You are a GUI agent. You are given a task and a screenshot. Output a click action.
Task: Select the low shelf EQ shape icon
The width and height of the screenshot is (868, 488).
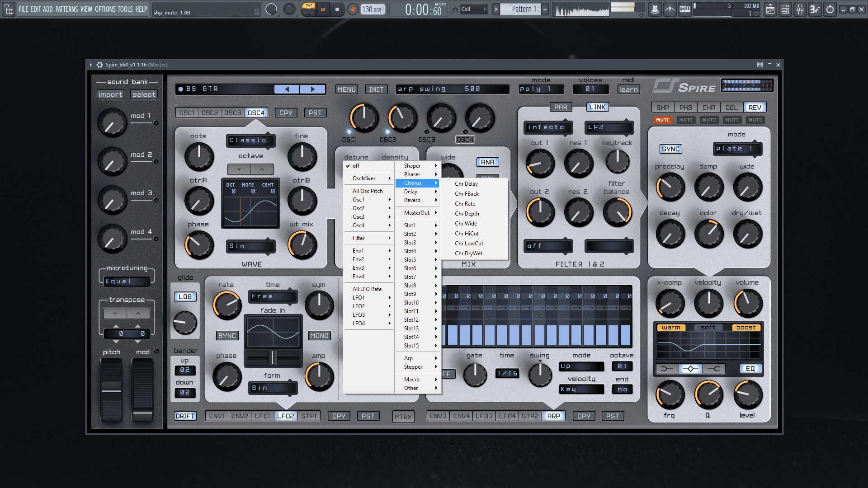[x=667, y=369]
